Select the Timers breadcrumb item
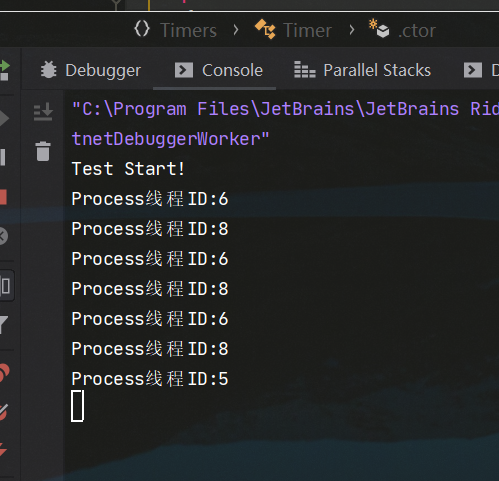 (x=189, y=30)
